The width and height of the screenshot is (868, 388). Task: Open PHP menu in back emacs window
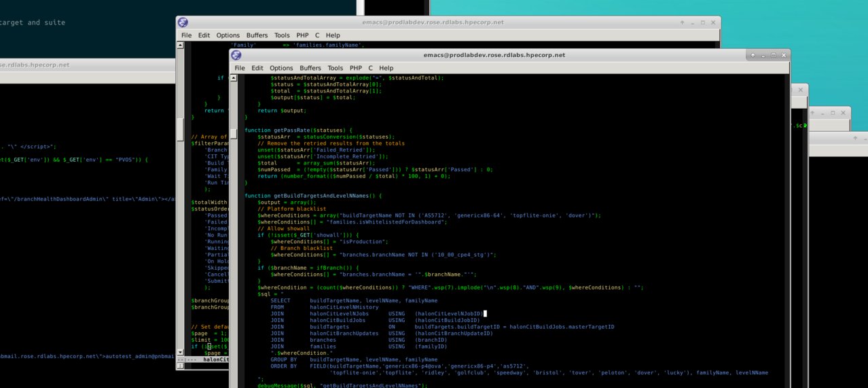tap(302, 35)
